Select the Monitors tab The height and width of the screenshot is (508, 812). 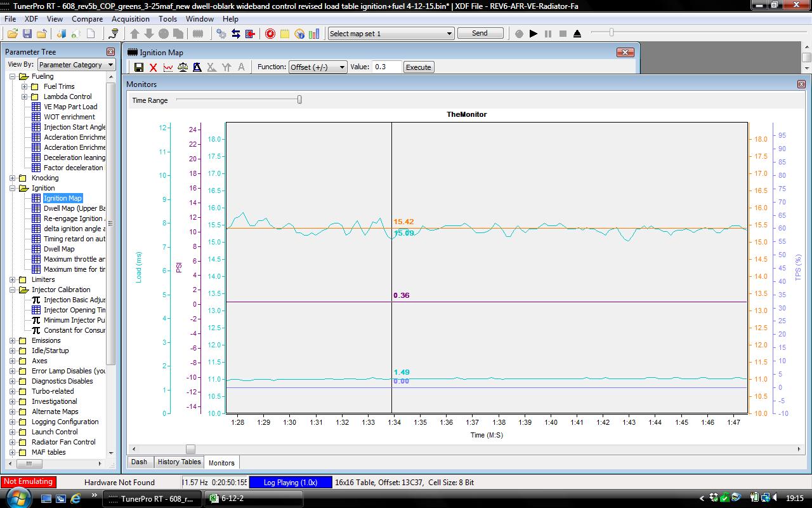coord(221,463)
